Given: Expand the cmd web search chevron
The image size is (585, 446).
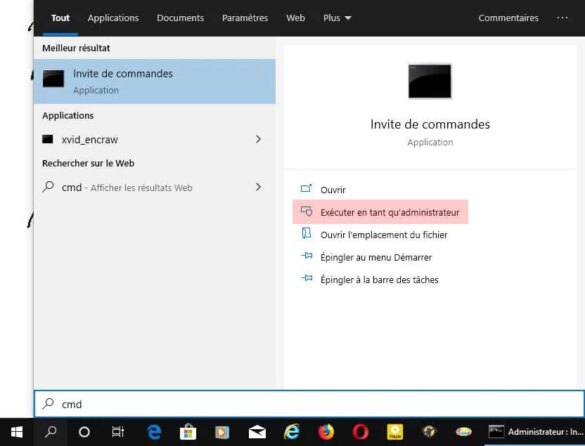Looking at the screenshot, I should click(x=258, y=187).
